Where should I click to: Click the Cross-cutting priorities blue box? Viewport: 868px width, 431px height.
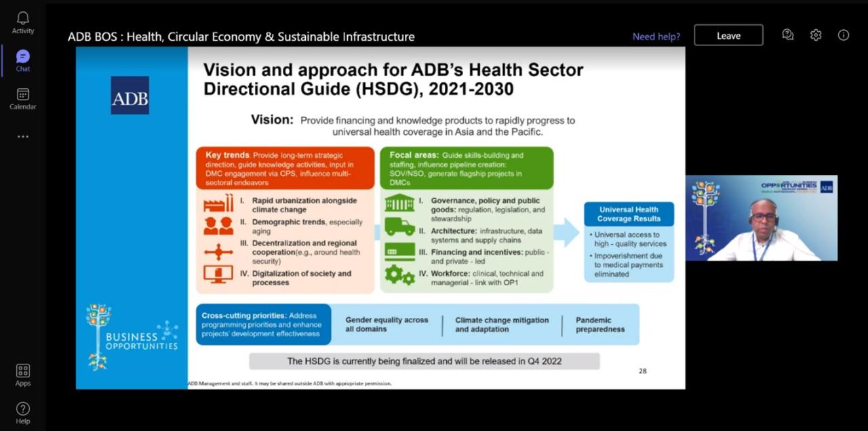[263, 325]
